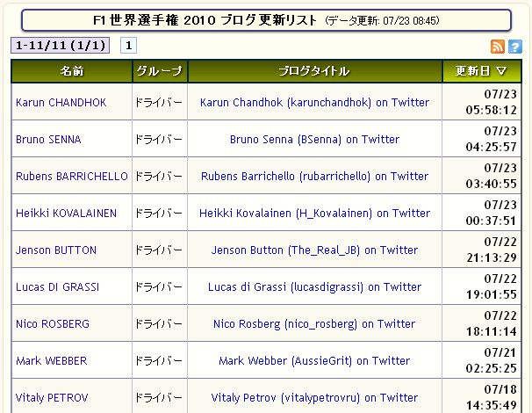
Task: Click Vitaly PETROV name link
Action: 52,398
